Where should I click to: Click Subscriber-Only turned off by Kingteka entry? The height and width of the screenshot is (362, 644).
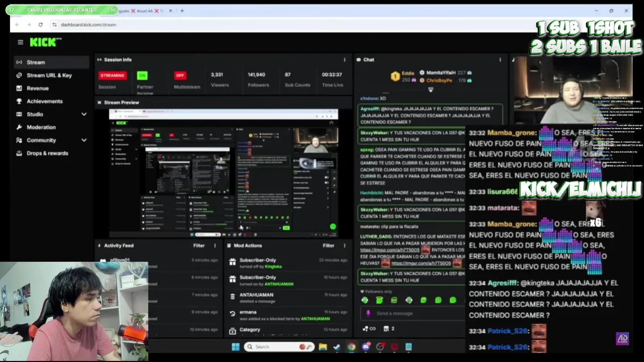[x=287, y=263]
